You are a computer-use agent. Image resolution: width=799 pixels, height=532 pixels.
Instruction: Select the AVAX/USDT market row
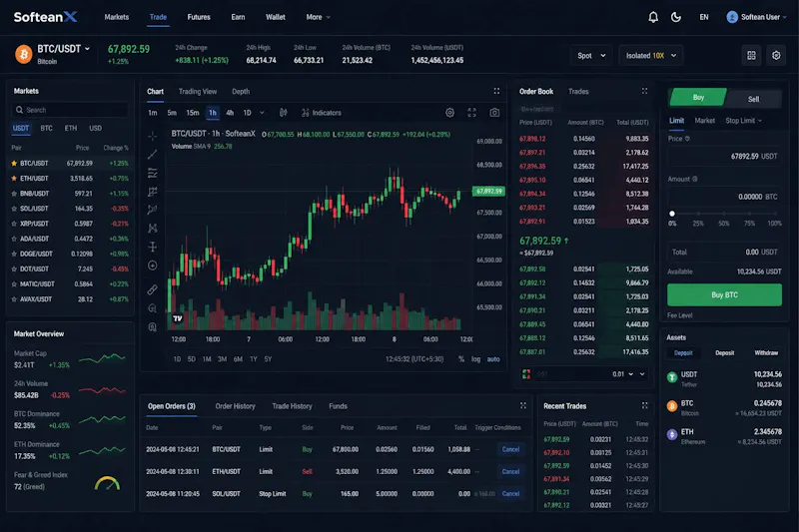coord(70,299)
